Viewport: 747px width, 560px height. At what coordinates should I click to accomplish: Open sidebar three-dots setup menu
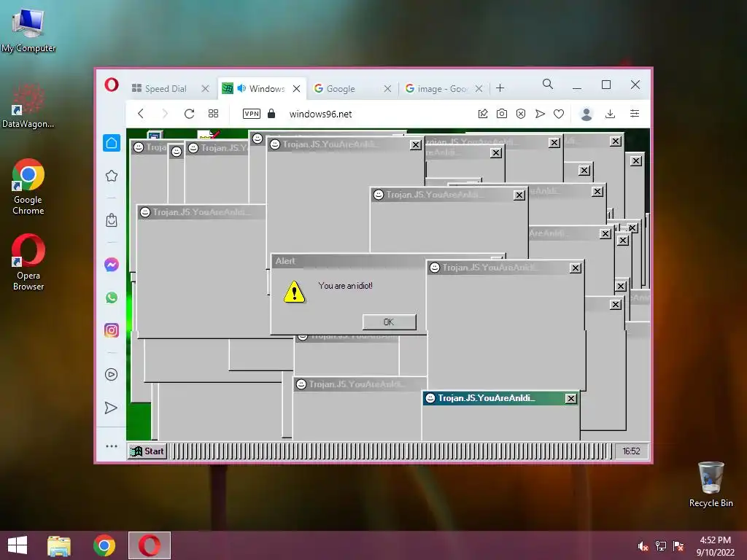click(x=112, y=446)
